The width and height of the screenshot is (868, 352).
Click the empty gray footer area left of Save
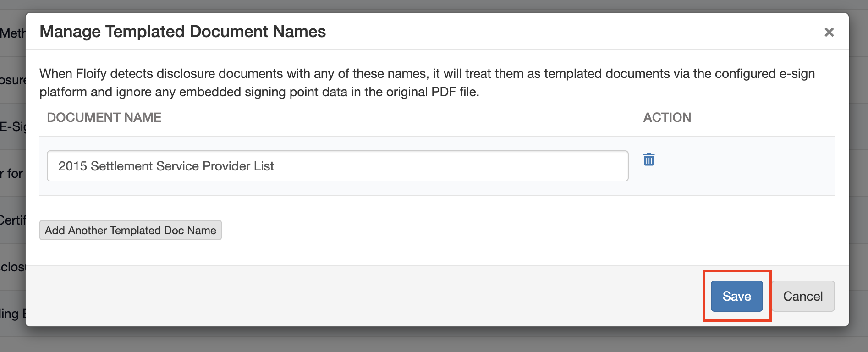367,296
